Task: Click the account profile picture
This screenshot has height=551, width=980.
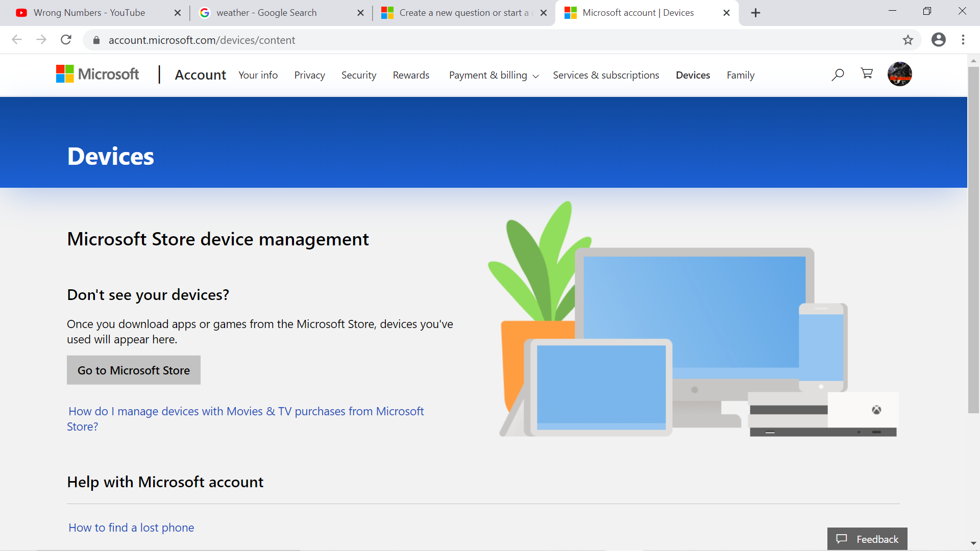Action: (x=899, y=74)
